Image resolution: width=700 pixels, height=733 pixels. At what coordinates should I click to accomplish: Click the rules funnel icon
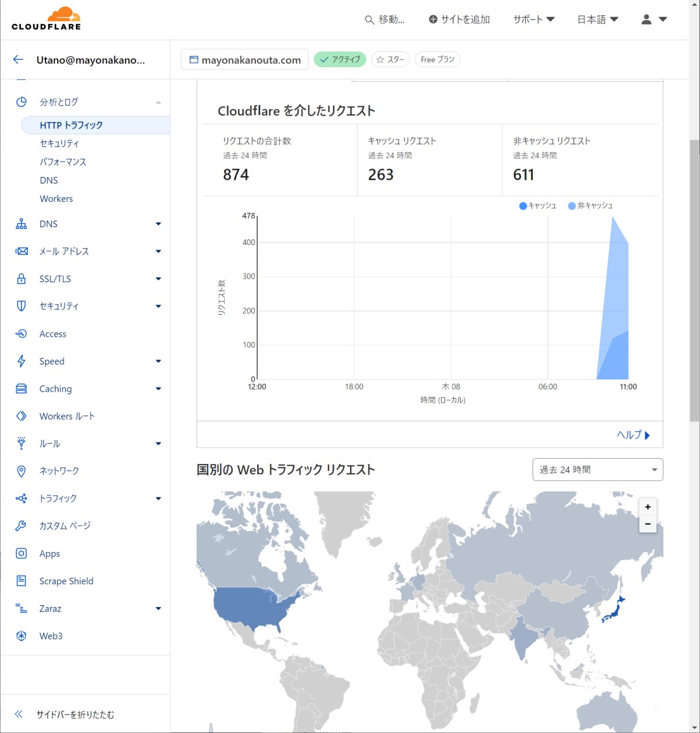click(x=22, y=444)
